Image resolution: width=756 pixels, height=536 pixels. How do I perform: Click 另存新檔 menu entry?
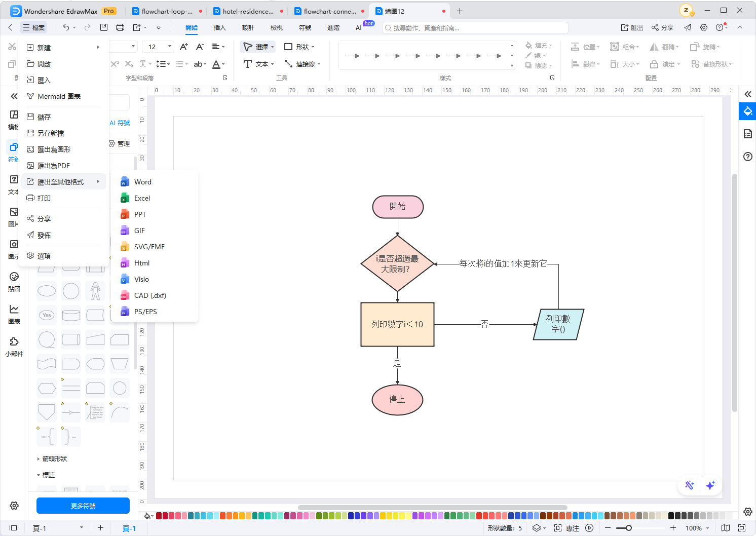[x=63, y=133]
